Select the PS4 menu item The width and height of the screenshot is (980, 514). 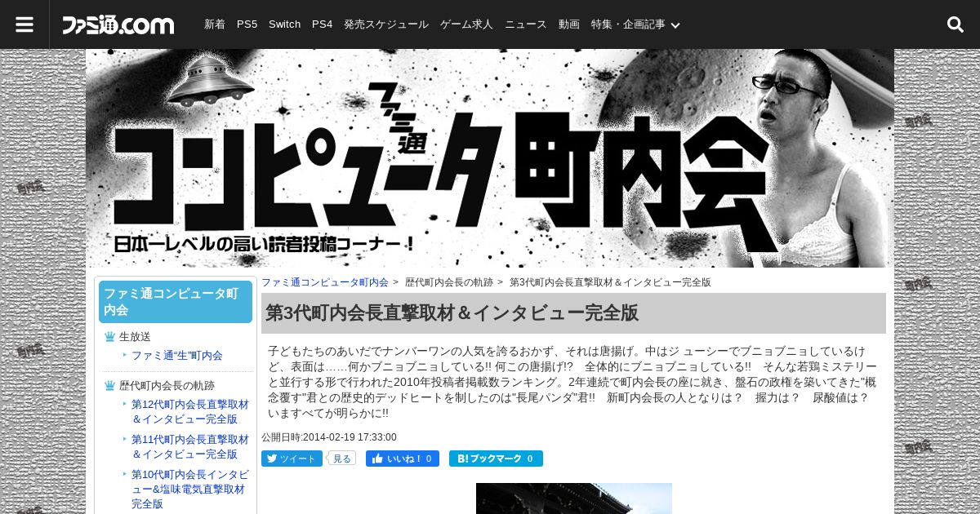pos(322,24)
